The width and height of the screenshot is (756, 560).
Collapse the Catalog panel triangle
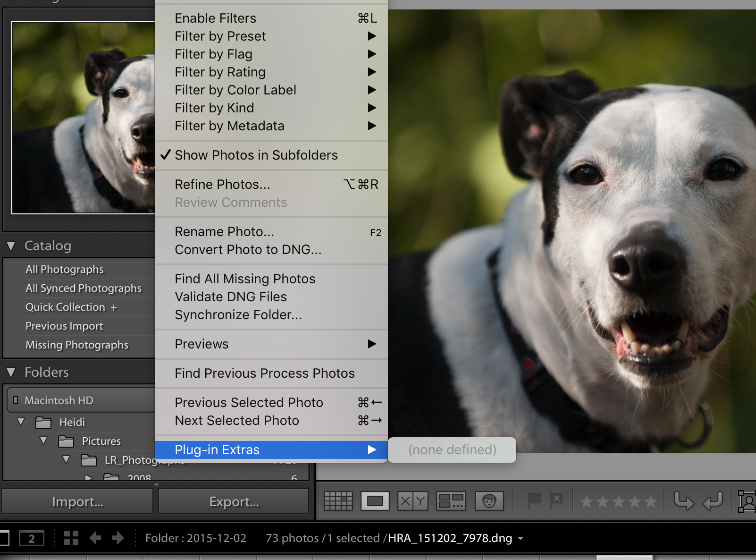click(11, 246)
